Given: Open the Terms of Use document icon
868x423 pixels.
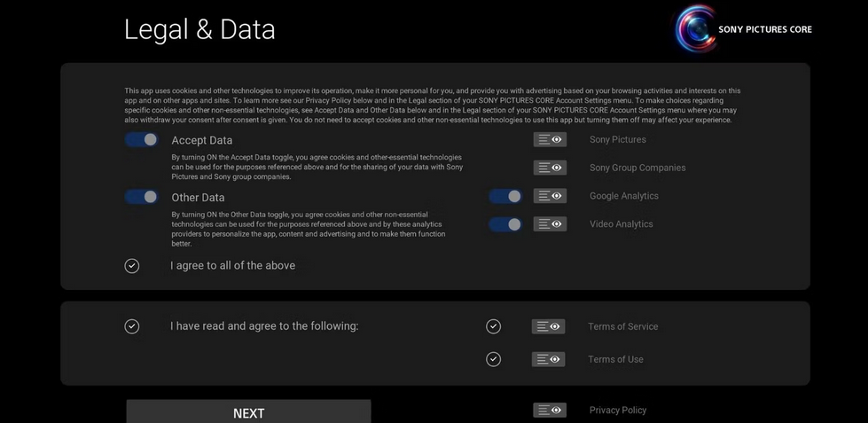Looking at the screenshot, I should click(549, 359).
